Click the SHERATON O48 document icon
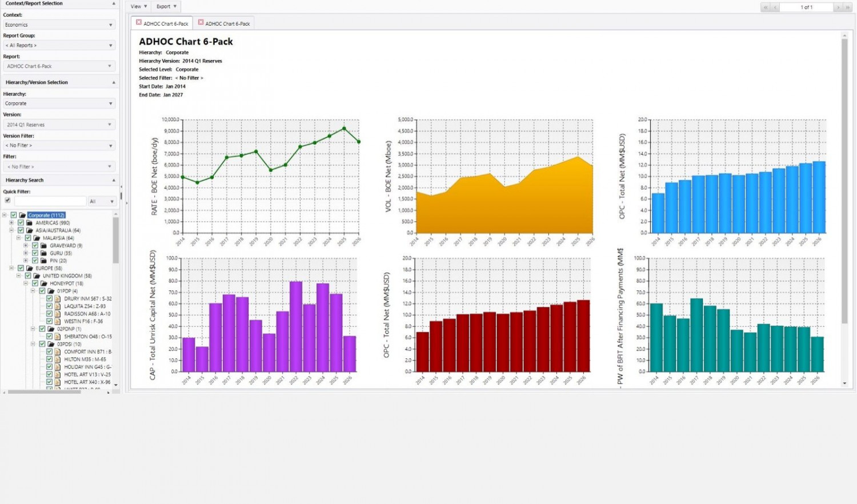Screen dimensions: 857x504 (57, 337)
